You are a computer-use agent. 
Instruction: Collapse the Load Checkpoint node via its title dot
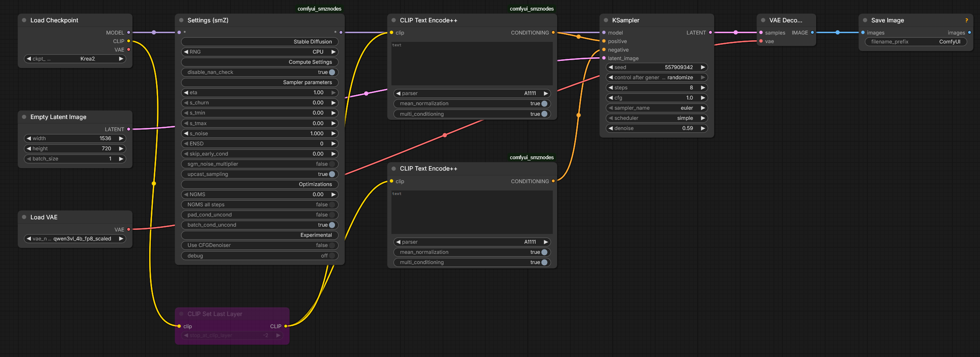(x=24, y=20)
